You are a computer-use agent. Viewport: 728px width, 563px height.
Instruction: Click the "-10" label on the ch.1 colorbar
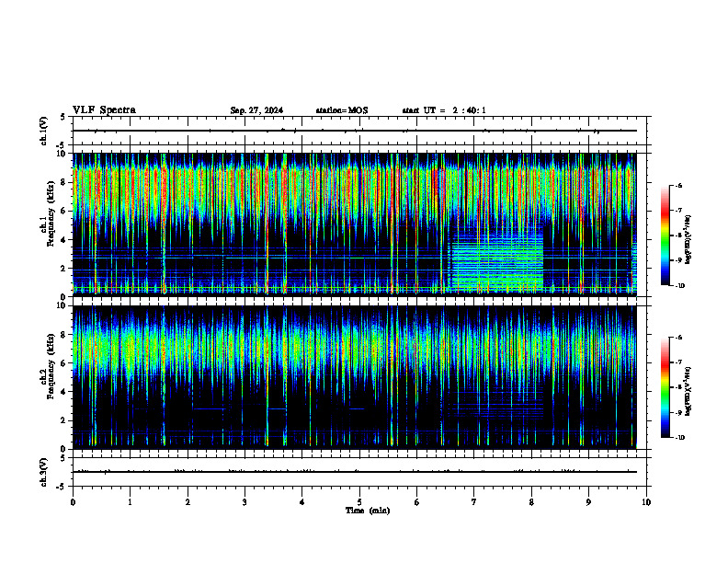click(679, 286)
